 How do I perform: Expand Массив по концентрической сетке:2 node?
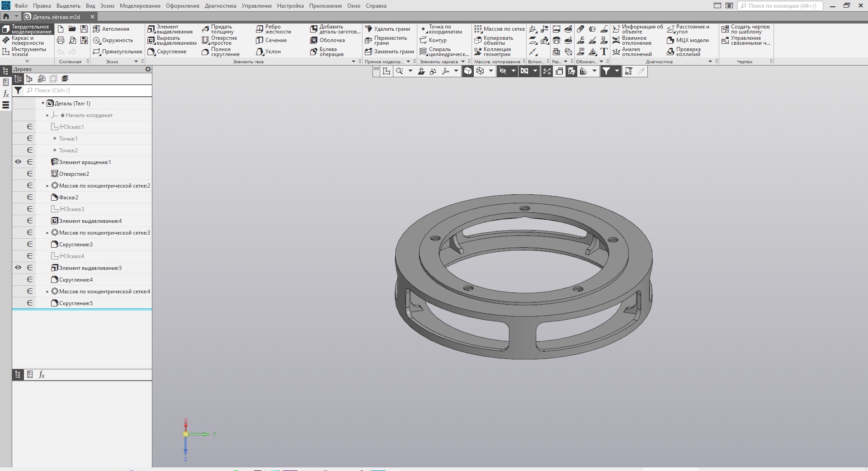(x=47, y=186)
